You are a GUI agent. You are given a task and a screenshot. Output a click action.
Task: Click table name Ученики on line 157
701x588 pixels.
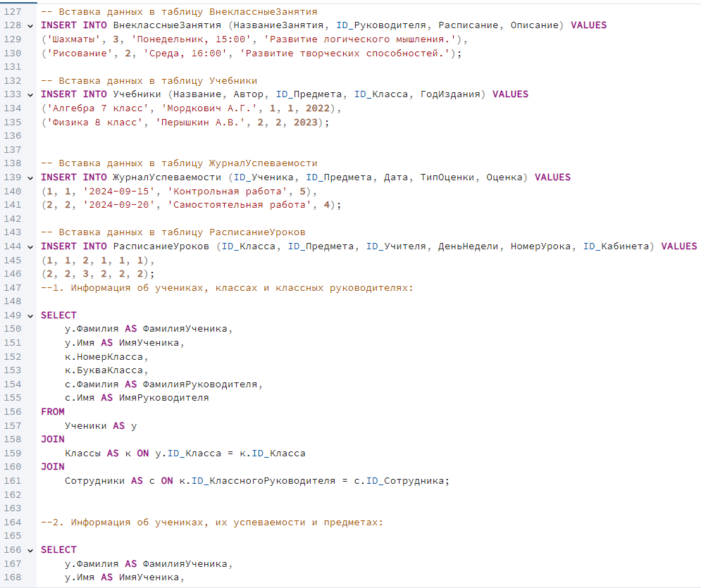[x=86, y=426]
